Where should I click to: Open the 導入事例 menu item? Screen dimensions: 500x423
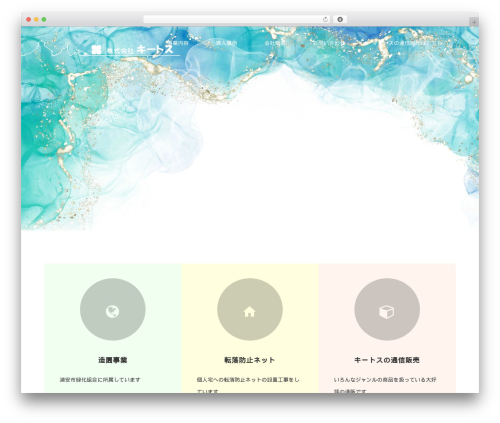(x=226, y=43)
